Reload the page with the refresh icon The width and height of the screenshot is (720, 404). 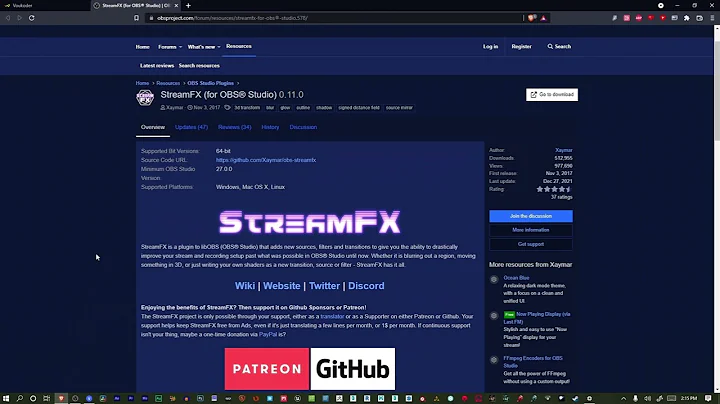tap(32, 18)
